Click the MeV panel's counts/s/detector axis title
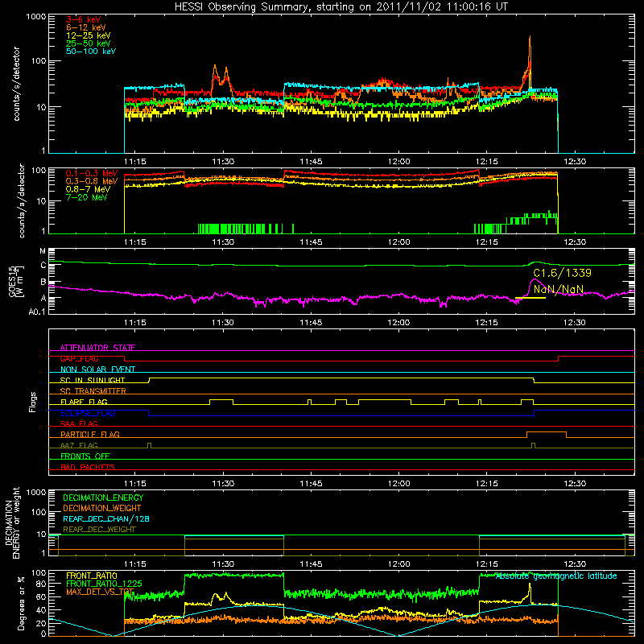The image size is (644, 644). [x=22, y=200]
